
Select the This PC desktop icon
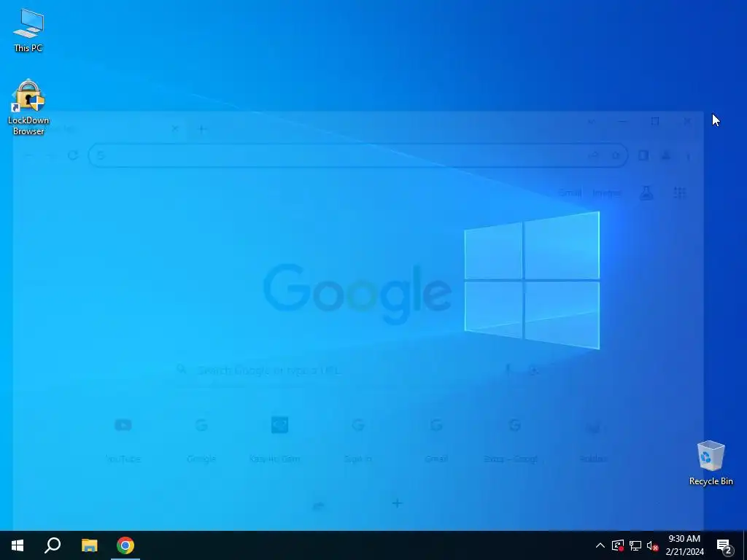point(28,31)
